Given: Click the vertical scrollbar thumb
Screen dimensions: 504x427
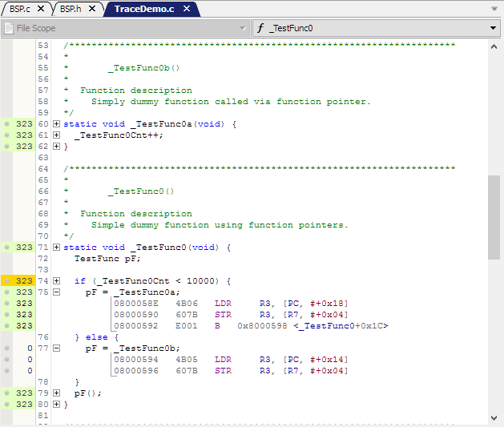Looking at the screenshot, I should (494, 216).
